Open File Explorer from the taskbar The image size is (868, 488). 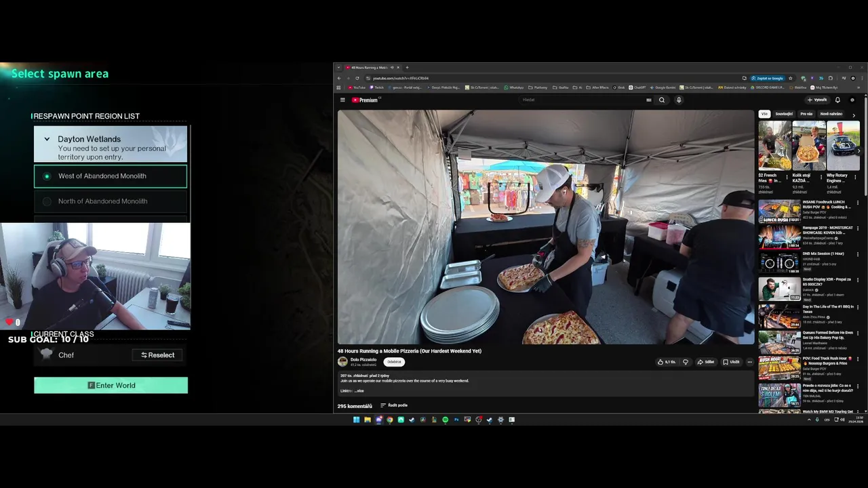tap(368, 420)
